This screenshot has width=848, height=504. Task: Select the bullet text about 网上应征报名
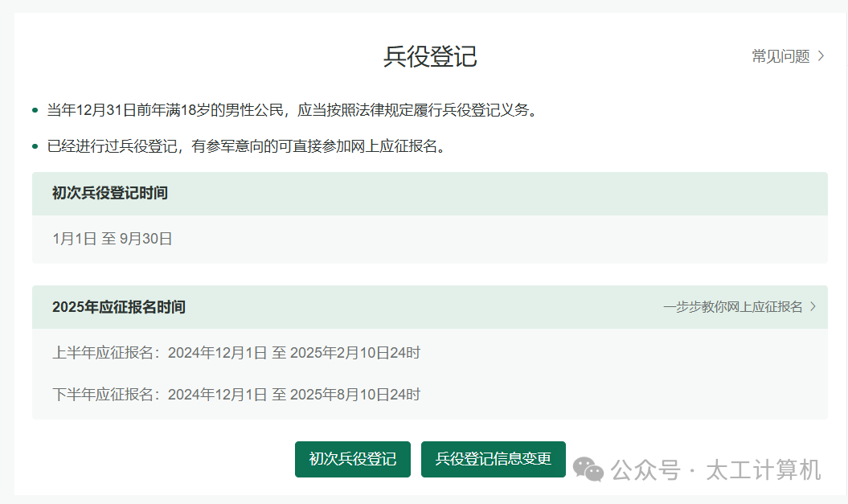click(245, 146)
